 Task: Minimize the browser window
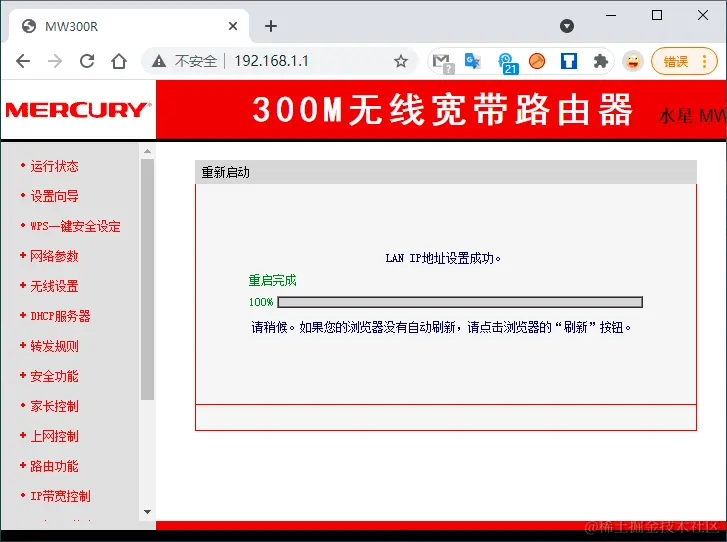(x=611, y=15)
